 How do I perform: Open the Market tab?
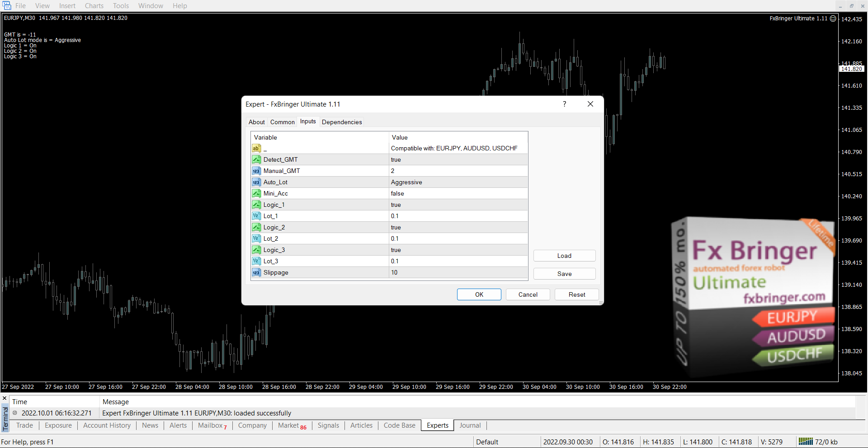(x=292, y=425)
